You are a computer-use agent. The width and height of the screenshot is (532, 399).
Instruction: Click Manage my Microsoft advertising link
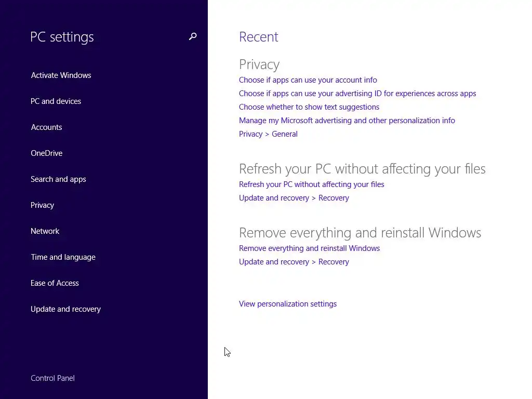click(x=347, y=121)
